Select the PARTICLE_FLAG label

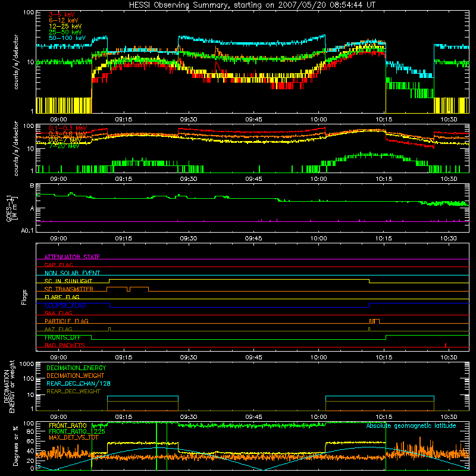pos(67,321)
